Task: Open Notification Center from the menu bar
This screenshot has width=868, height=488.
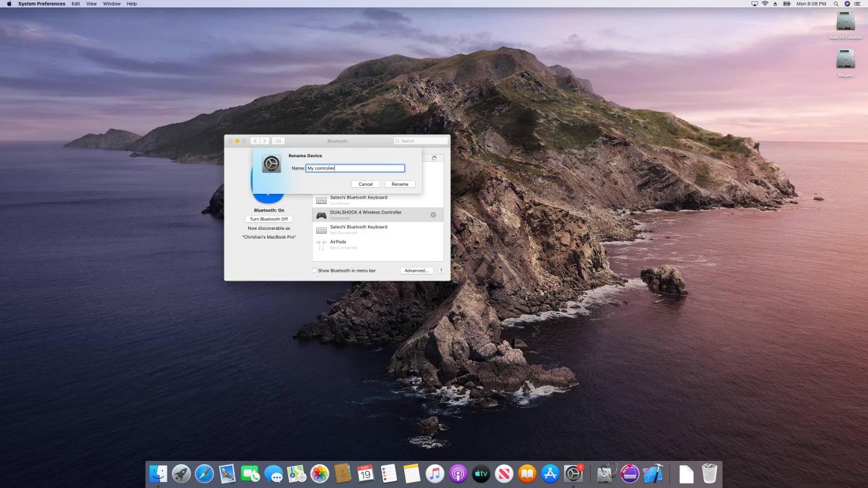Action: click(x=858, y=4)
